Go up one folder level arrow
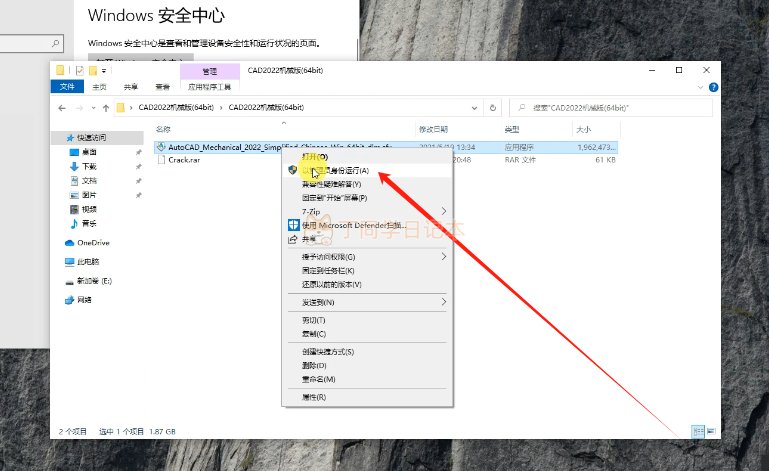The image size is (769, 471). (105, 108)
